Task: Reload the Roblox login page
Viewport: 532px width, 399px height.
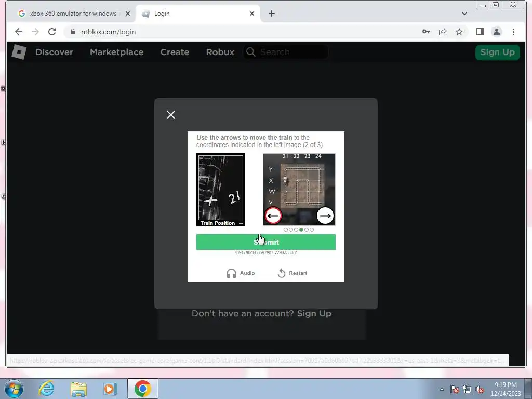Action: point(52,32)
